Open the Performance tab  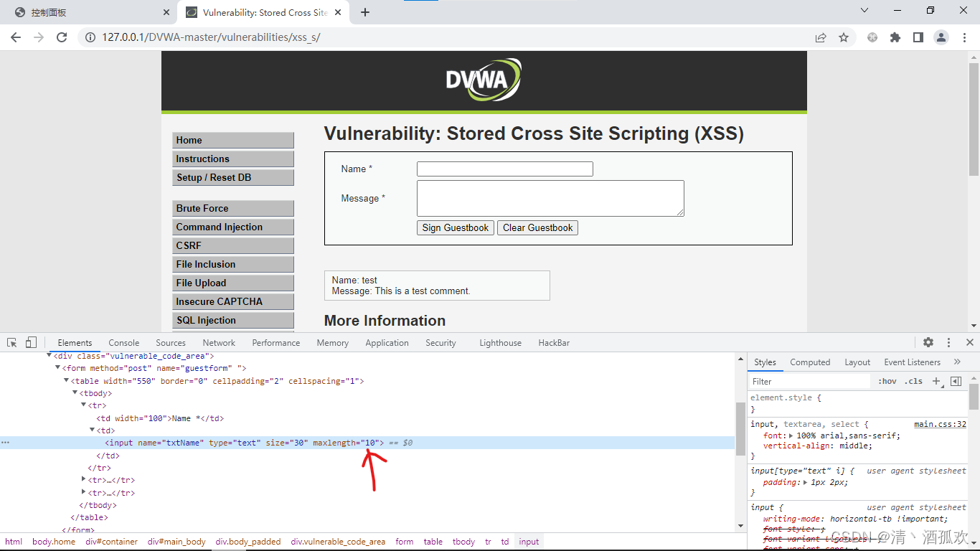pos(276,342)
